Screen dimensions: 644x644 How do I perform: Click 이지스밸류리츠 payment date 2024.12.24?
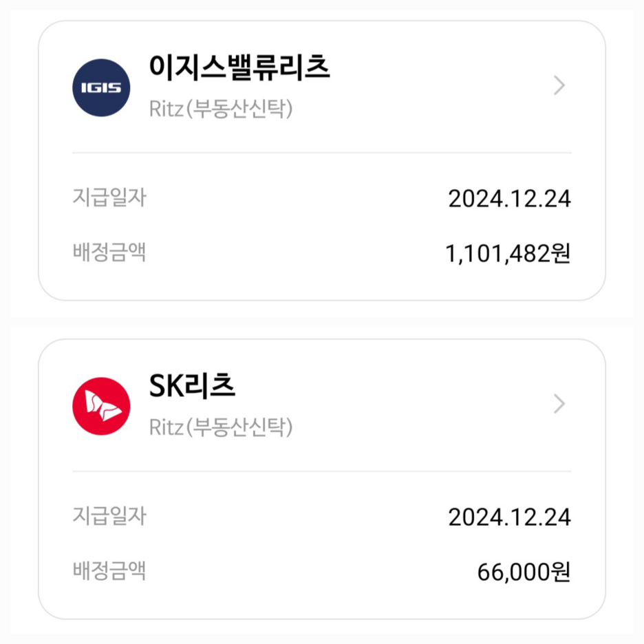click(x=509, y=199)
